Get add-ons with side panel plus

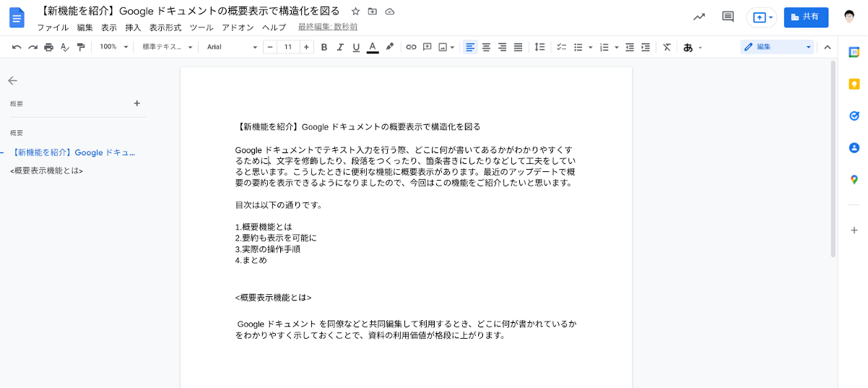(x=854, y=230)
